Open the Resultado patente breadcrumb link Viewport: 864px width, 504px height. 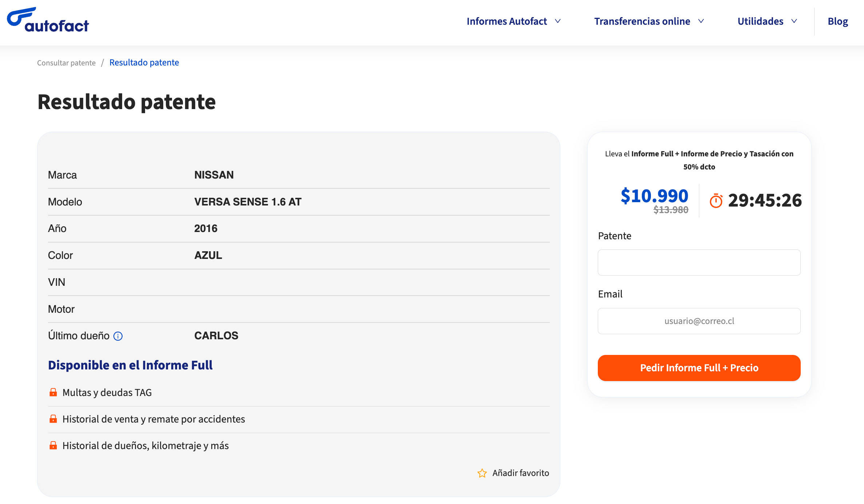[x=144, y=63]
